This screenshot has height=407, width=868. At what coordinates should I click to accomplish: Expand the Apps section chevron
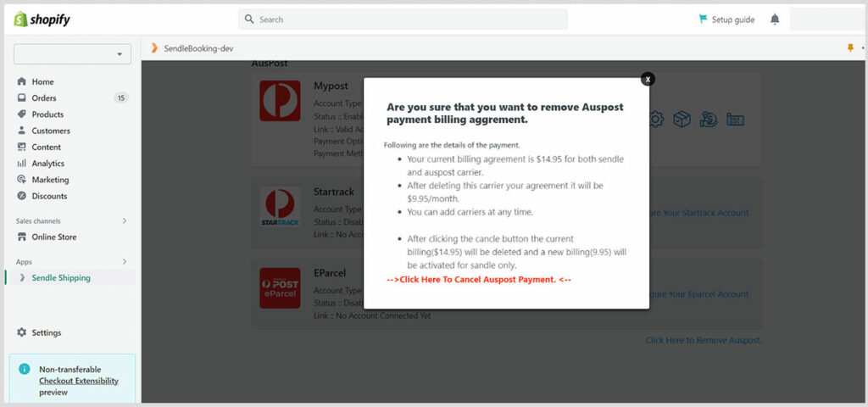(125, 262)
